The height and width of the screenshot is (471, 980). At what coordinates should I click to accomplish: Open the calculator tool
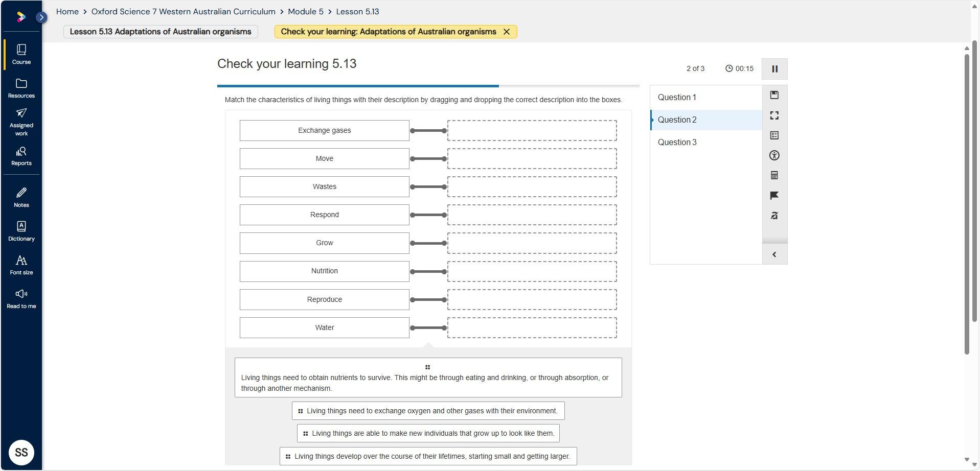click(774, 175)
